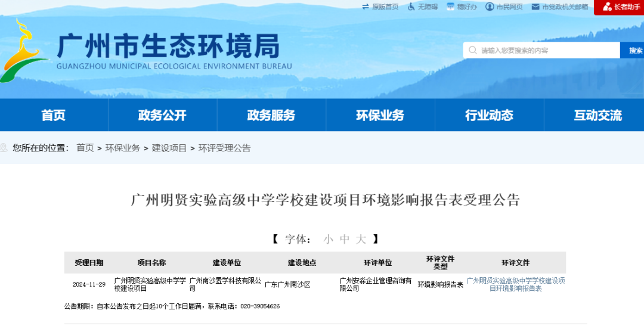
Task: Open the 首页 navigation tab
Action: [54, 115]
